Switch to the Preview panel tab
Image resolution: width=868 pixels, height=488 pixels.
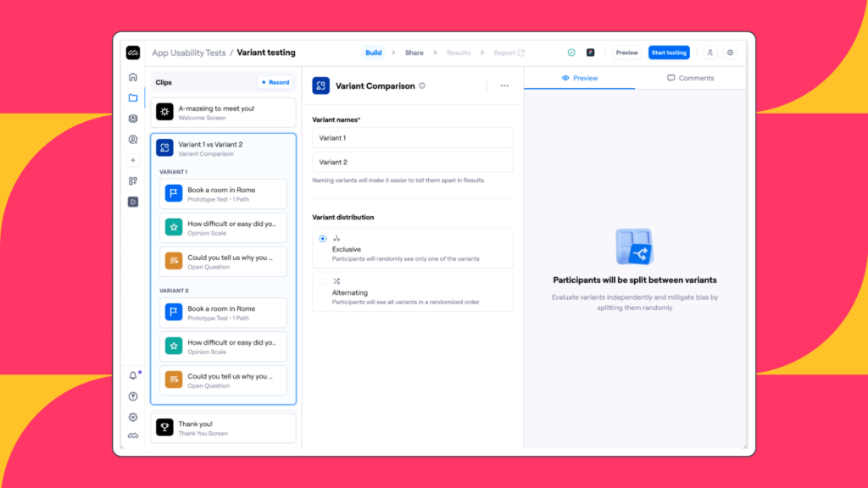[580, 78]
